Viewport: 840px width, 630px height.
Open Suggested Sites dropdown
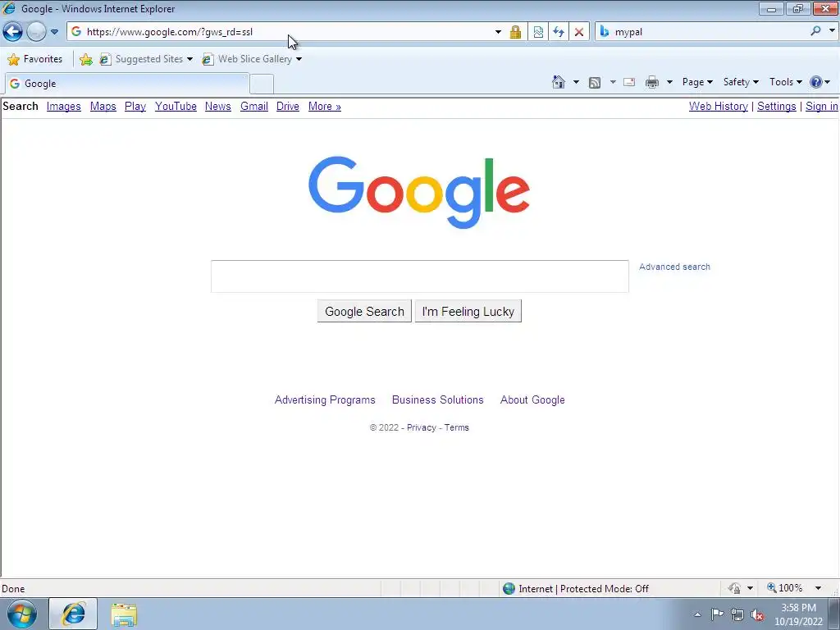click(146, 59)
